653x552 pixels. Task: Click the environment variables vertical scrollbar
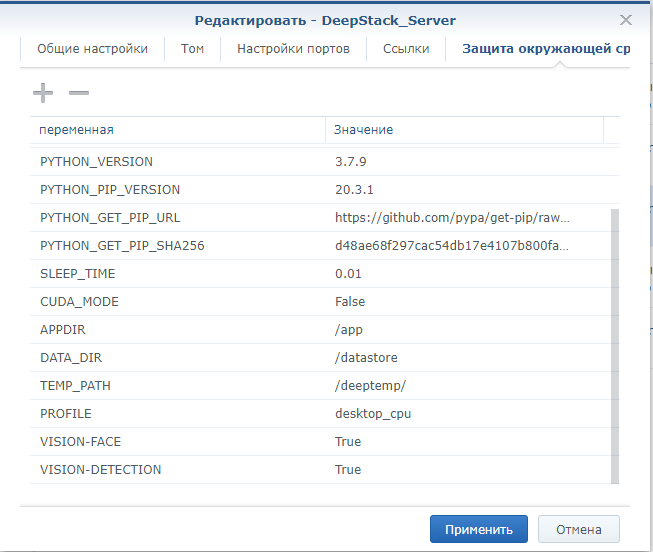(615, 346)
